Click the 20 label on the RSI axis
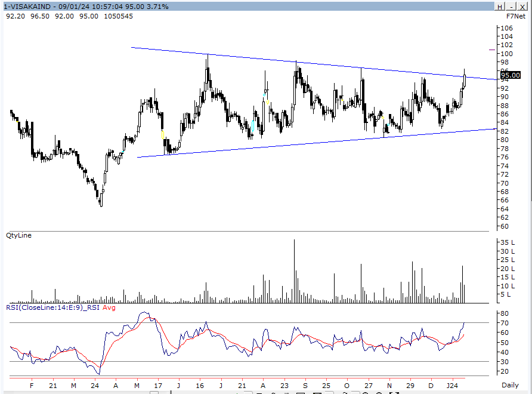The image size is (532, 394). tap(505, 371)
